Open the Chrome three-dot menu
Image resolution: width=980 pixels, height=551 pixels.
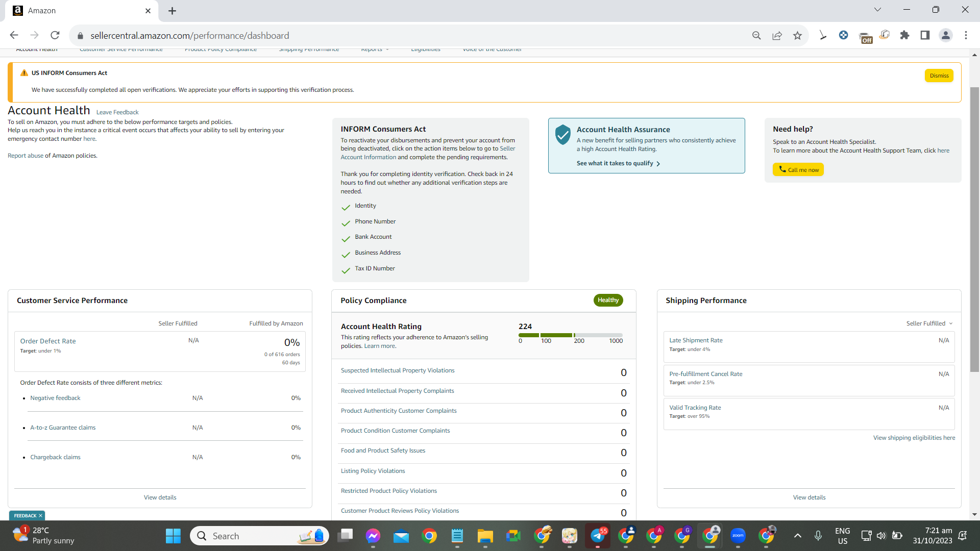pyautogui.click(x=966, y=35)
